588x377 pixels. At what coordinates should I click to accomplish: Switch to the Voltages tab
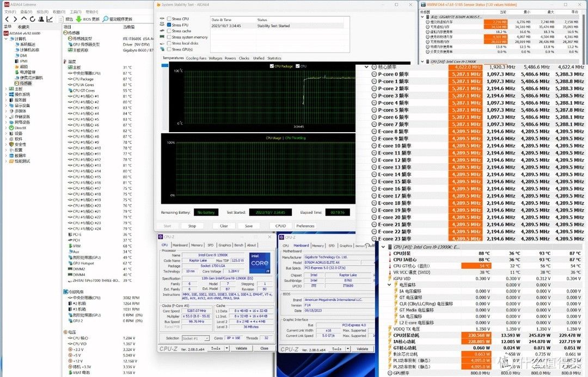[216, 58]
